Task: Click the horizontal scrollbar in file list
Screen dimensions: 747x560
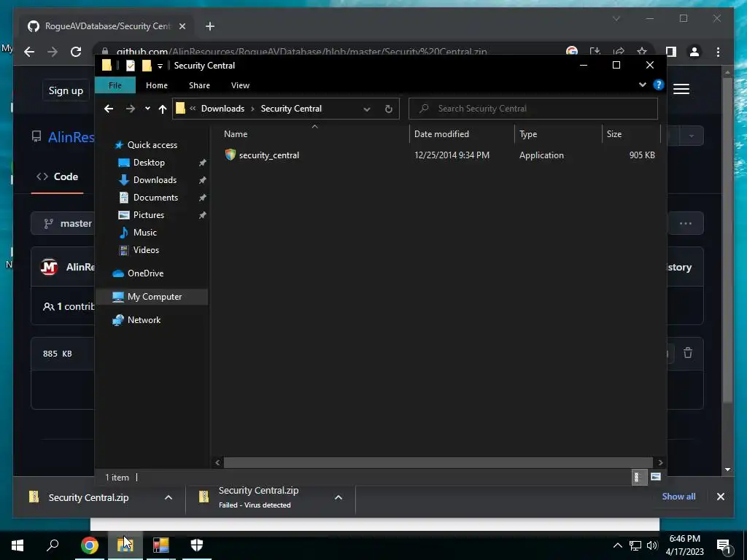Action: pyautogui.click(x=438, y=462)
